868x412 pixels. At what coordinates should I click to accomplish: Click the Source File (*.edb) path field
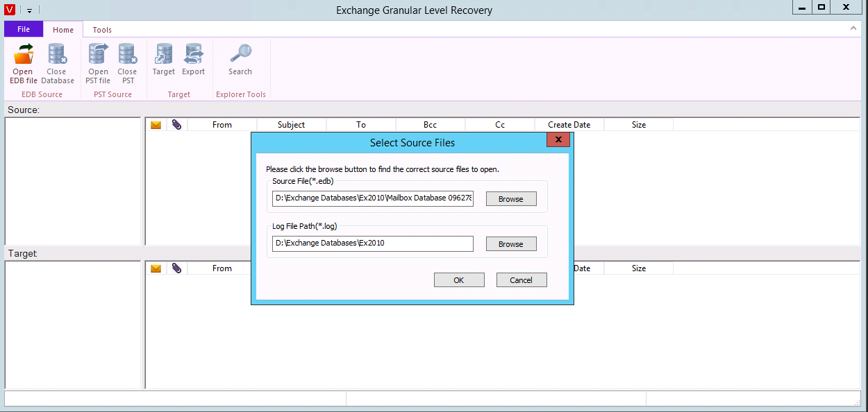pos(373,198)
